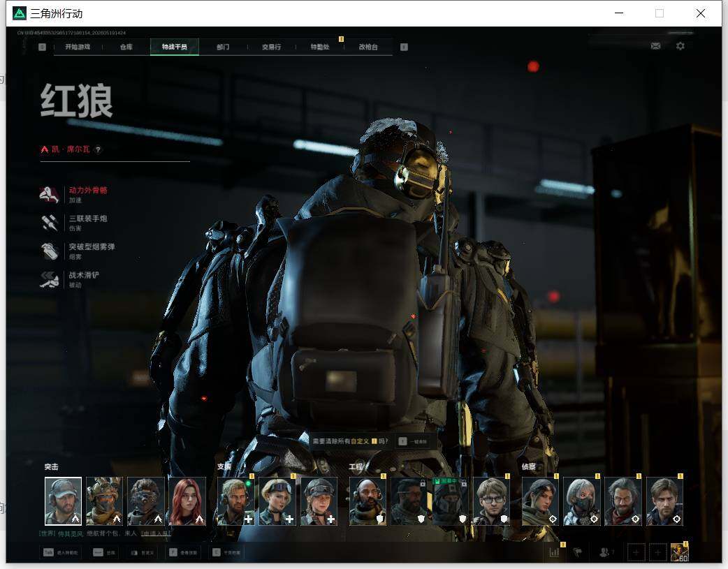Select 支援 operator wearing dark helmet

coord(319,501)
